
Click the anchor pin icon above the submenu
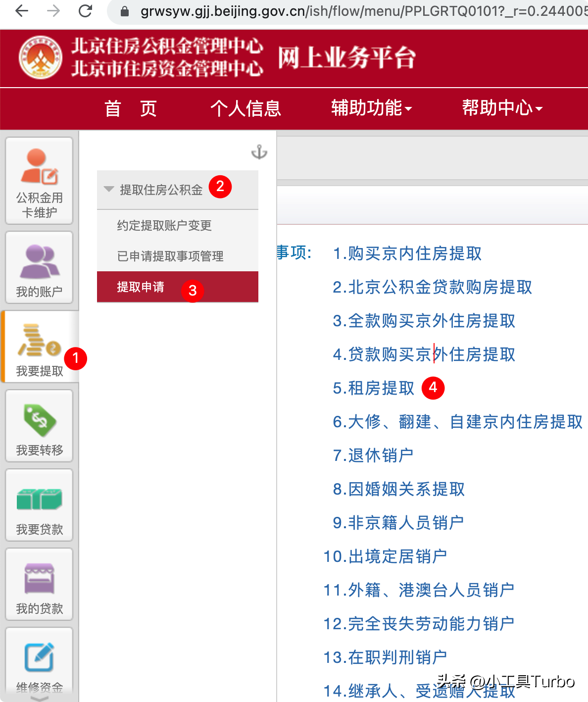259,153
